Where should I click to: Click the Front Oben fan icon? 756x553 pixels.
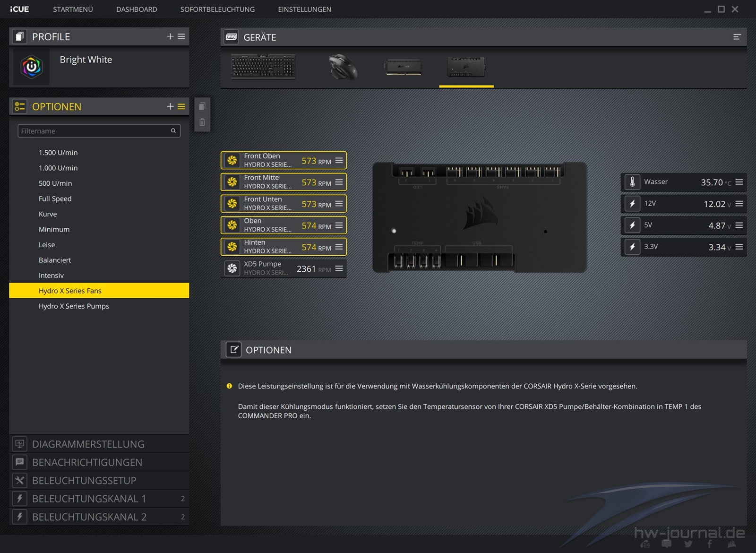pyautogui.click(x=232, y=160)
